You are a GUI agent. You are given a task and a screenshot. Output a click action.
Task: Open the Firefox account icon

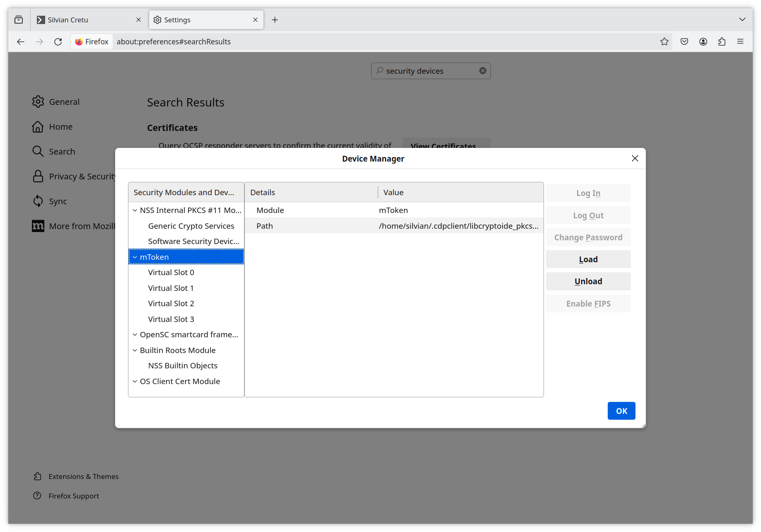click(703, 41)
